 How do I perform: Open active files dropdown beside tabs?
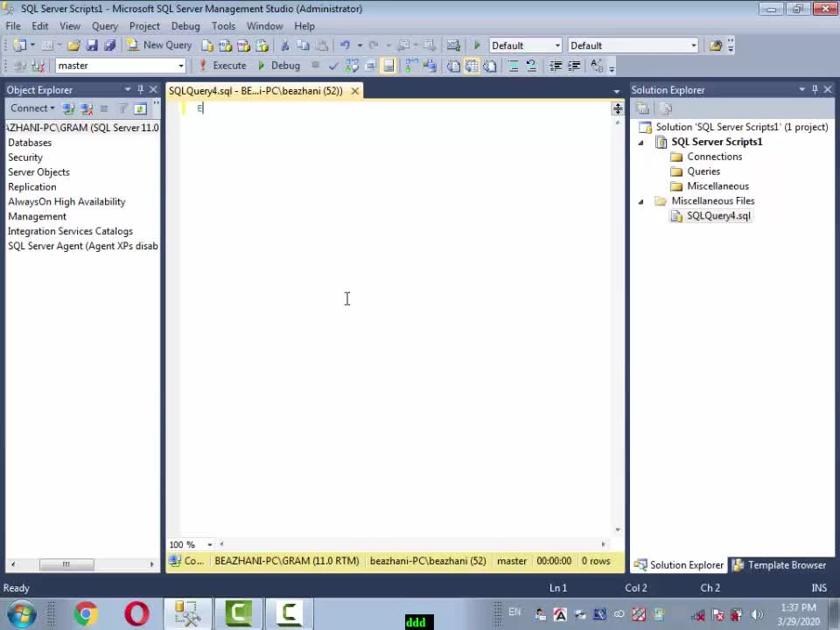616,91
